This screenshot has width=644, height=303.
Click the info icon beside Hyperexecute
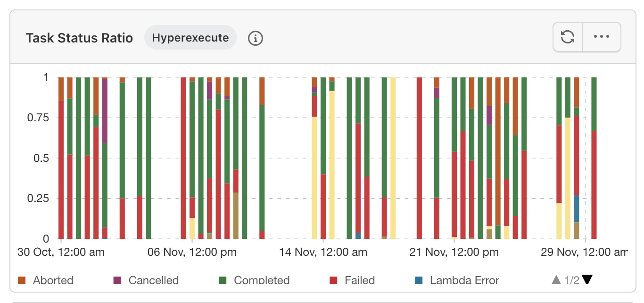[255, 38]
